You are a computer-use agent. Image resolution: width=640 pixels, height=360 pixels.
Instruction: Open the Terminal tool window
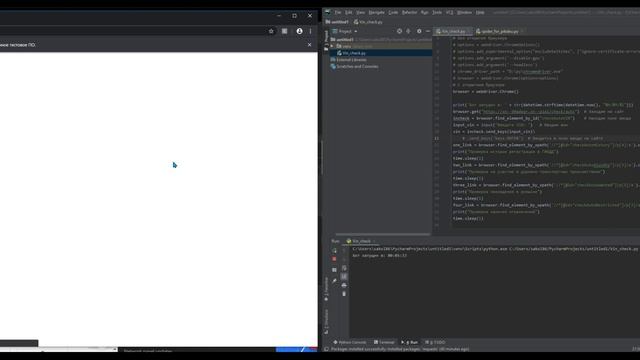point(384,342)
